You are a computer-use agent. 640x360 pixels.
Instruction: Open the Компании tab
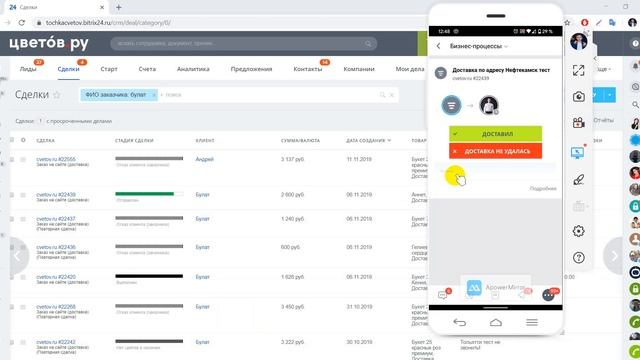coord(359,69)
